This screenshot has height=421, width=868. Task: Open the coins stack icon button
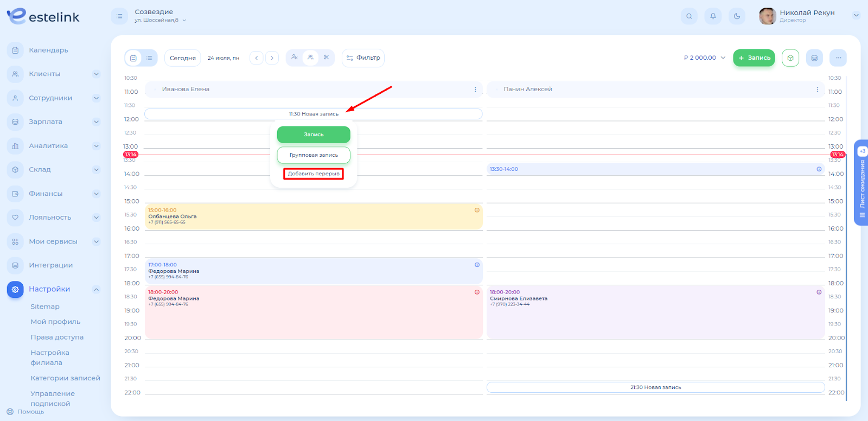[x=814, y=58]
